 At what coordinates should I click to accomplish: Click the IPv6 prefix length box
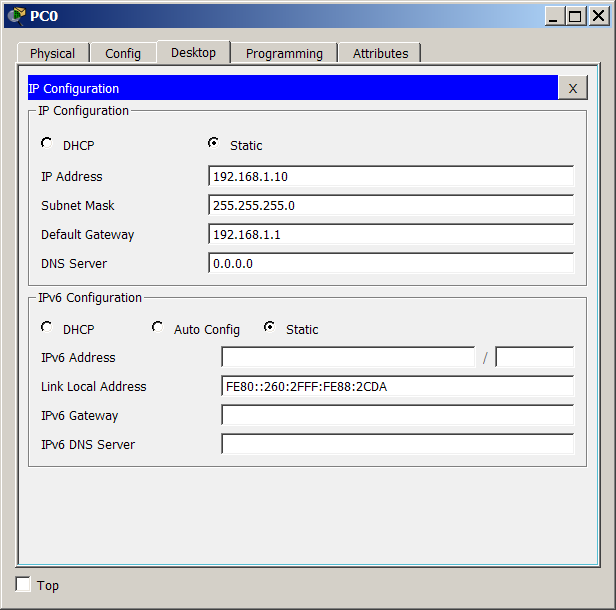pos(534,358)
